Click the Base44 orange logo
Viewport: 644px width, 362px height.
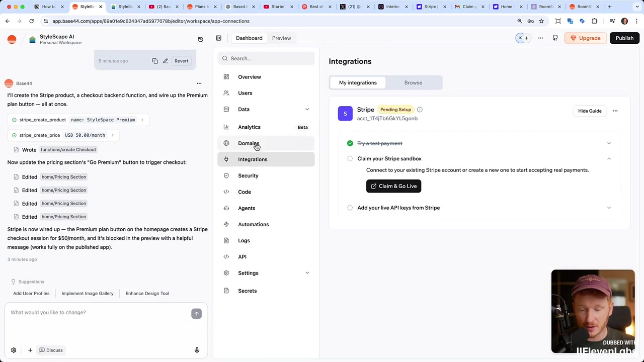click(x=12, y=39)
